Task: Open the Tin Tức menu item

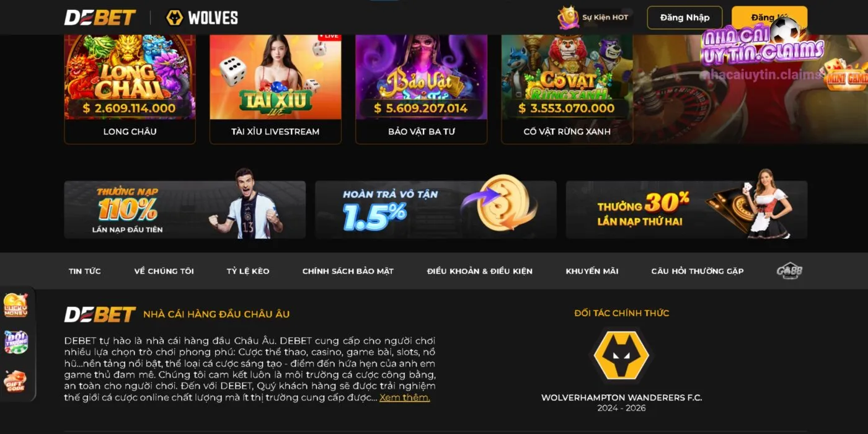Action: pos(85,271)
